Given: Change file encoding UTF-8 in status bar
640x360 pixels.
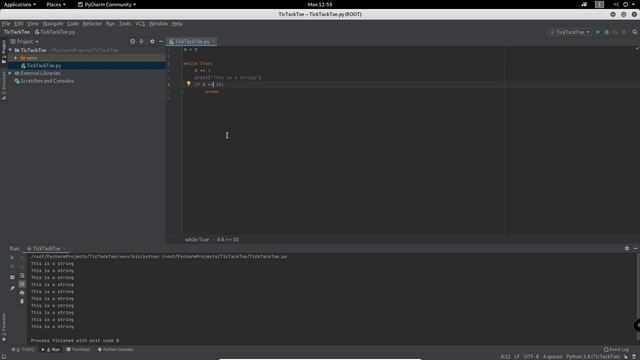Looking at the screenshot, I should coord(531,357).
